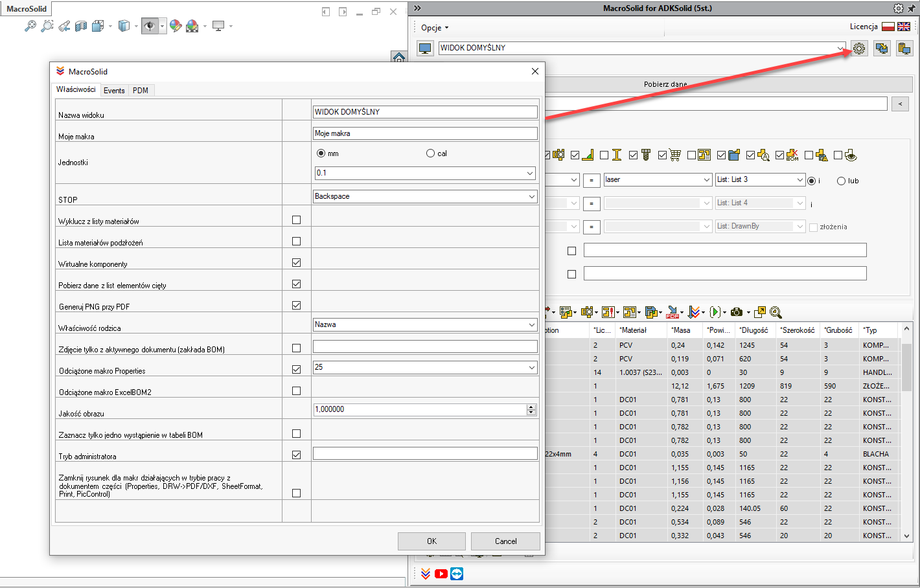Viewport: 920px width, 588px height.
Task: Click the '=' operator button beside laser
Action: [x=591, y=180]
